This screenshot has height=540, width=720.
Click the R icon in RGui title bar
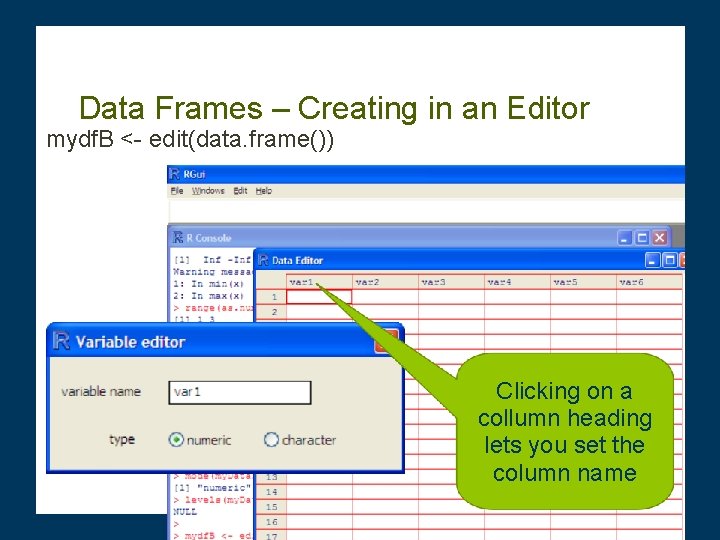pyautogui.click(x=174, y=174)
